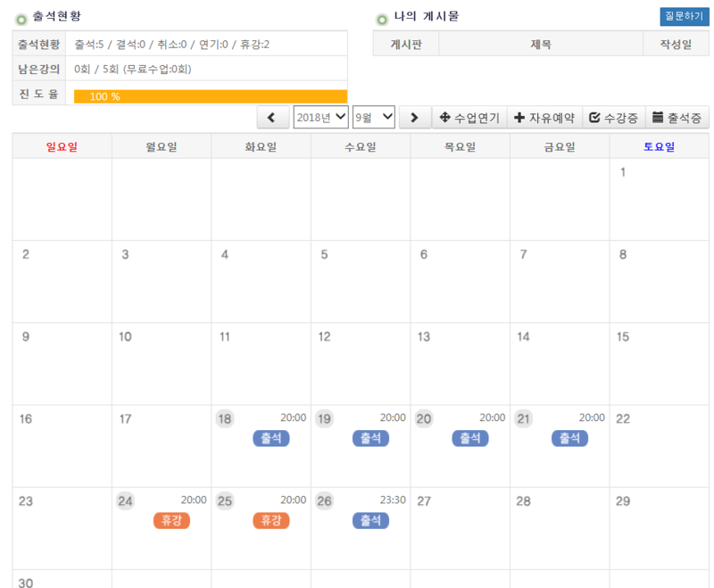Click the 나의 게시물 section heading
Screen dimensions: 714x588
(427, 16)
